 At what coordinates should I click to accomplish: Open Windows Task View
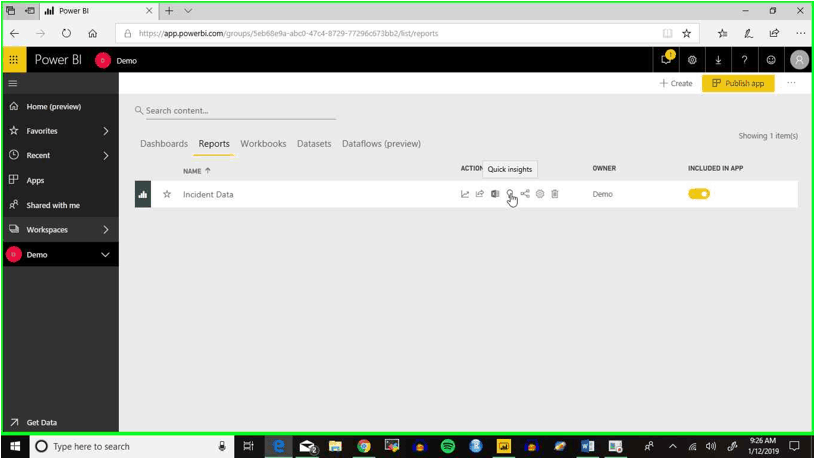point(248,446)
